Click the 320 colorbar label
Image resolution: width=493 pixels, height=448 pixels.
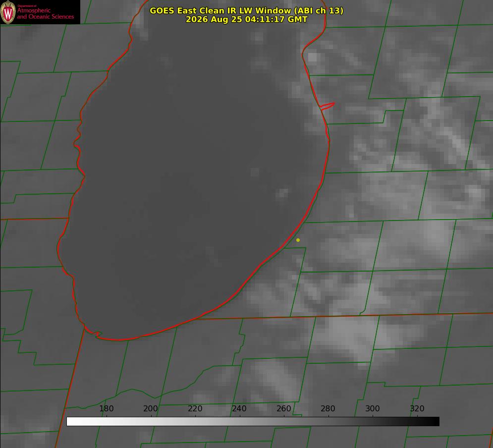[417, 408]
